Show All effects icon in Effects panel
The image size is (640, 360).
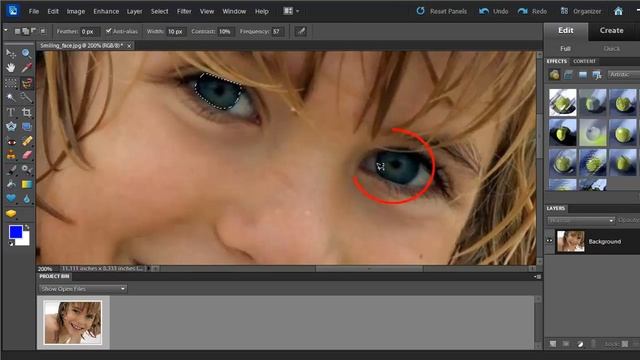point(597,75)
